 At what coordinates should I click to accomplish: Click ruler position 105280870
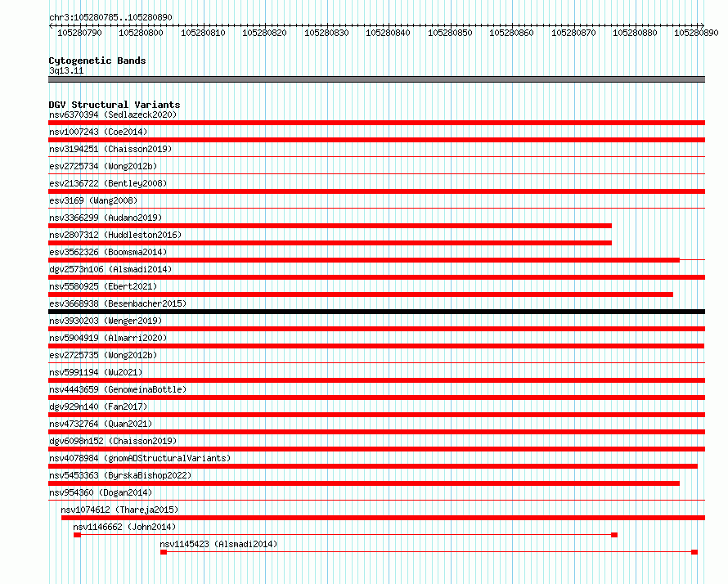point(573,33)
